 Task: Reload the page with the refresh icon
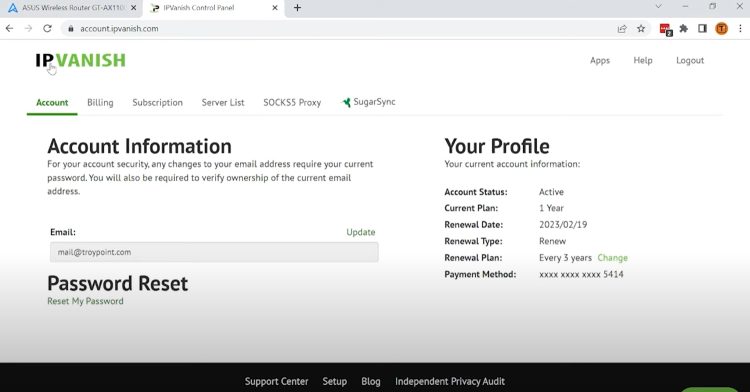[x=47, y=29]
